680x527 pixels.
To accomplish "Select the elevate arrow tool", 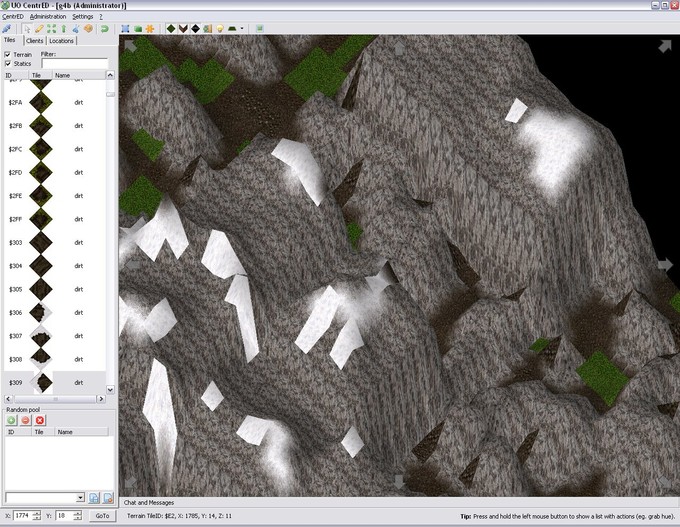I will click(x=63, y=28).
